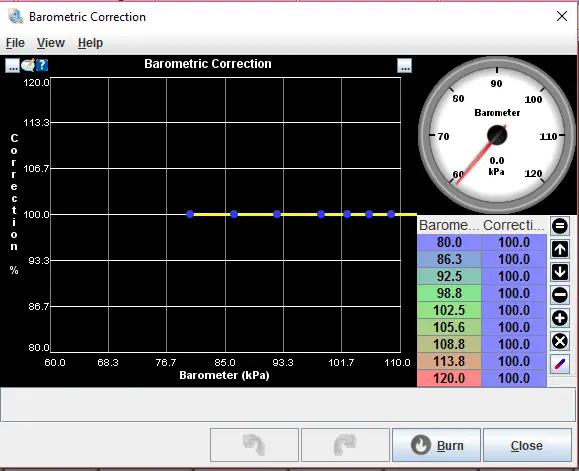Select barometer cell 92.5
Image resolution: width=579 pixels, height=471 pixels.
pyautogui.click(x=449, y=276)
